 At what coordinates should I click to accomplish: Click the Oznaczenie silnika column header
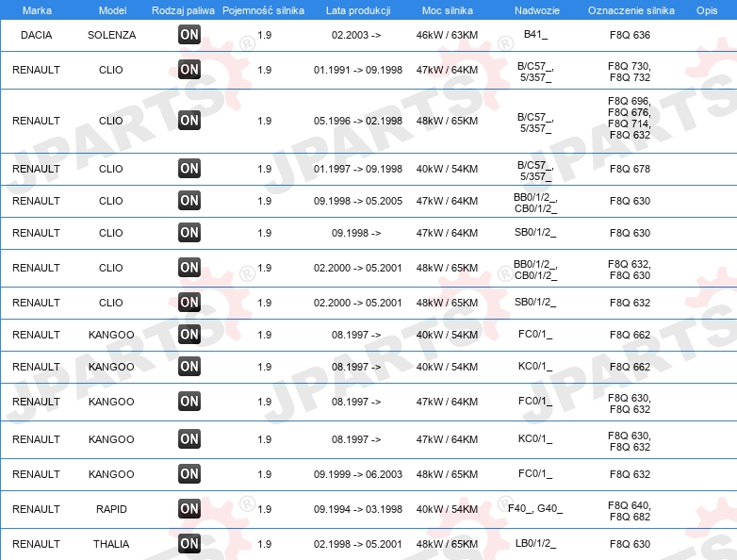click(631, 10)
